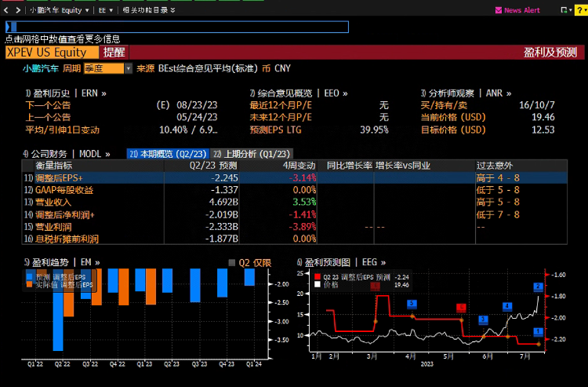The width and height of the screenshot is (588, 387).
Task: Select the 调整后净利润+ row
Action: tap(294, 215)
